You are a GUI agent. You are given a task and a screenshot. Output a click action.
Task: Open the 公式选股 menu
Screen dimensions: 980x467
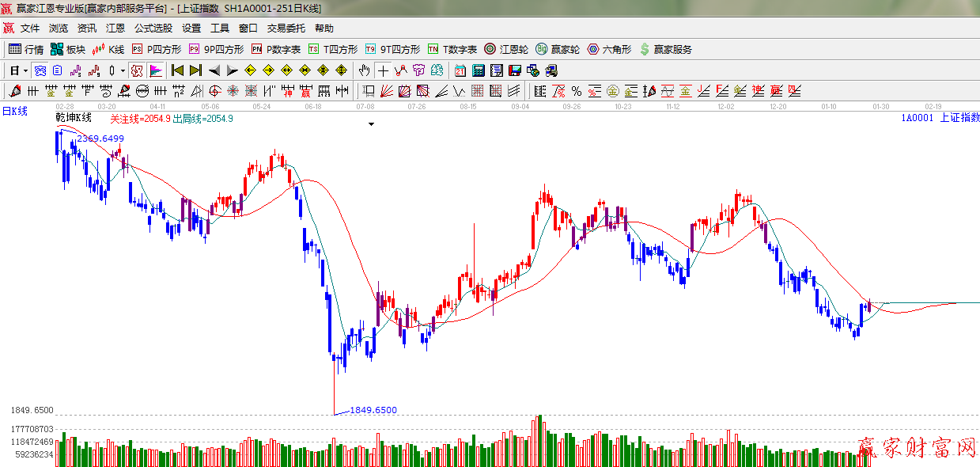(x=153, y=28)
